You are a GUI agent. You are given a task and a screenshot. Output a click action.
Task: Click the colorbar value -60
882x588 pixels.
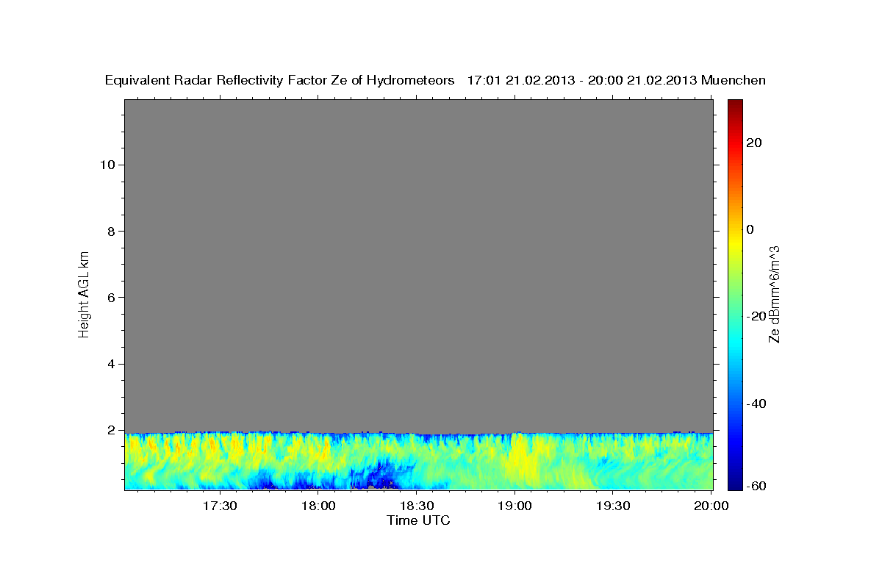(x=755, y=487)
